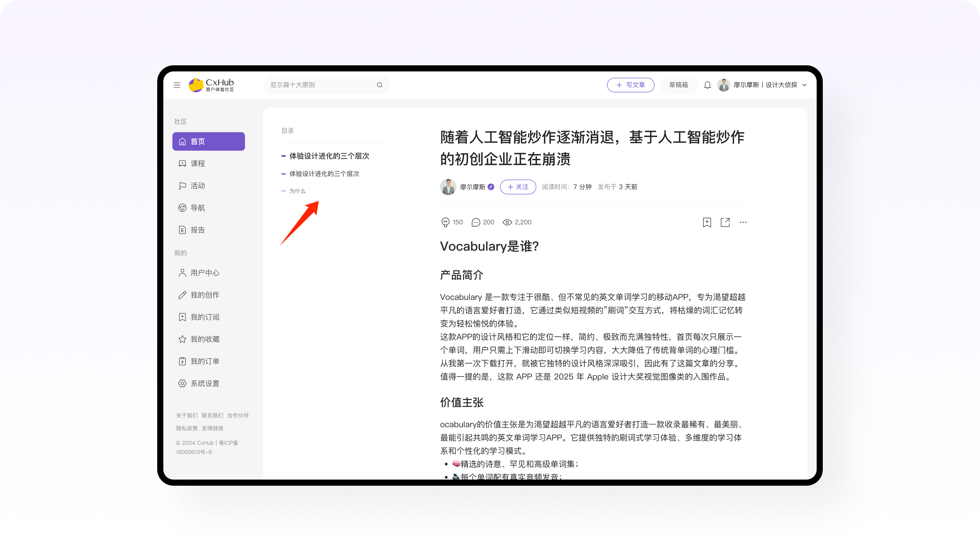Click author avatar beside 廖尔摩斯
This screenshot has height=551, width=980.
(448, 187)
